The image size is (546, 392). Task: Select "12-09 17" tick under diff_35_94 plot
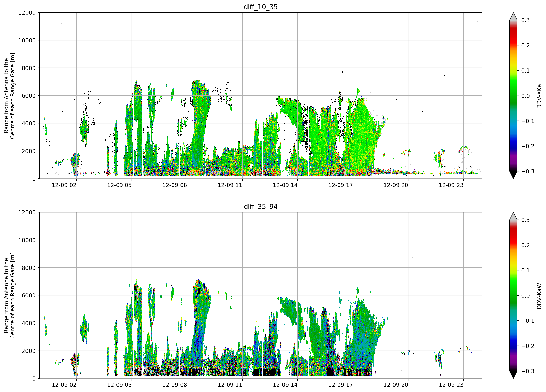pos(340,385)
